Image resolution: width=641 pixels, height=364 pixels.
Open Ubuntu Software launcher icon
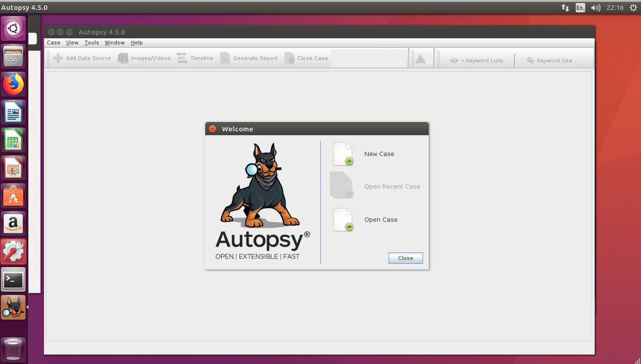click(x=13, y=196)
